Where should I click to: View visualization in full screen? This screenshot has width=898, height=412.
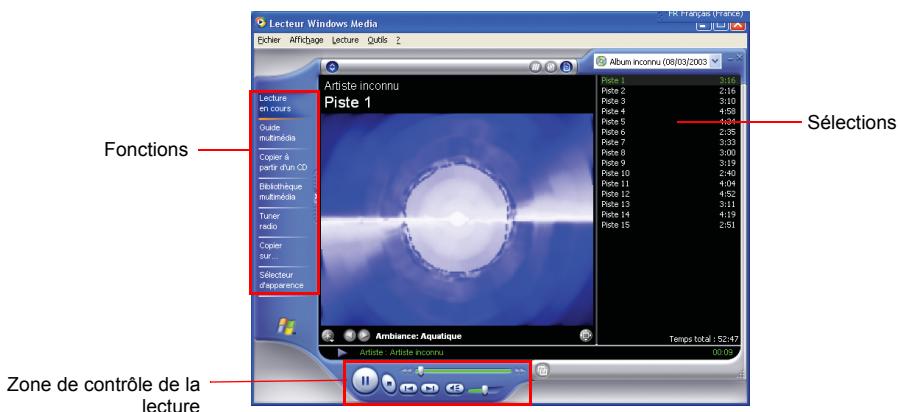point(585,336)
